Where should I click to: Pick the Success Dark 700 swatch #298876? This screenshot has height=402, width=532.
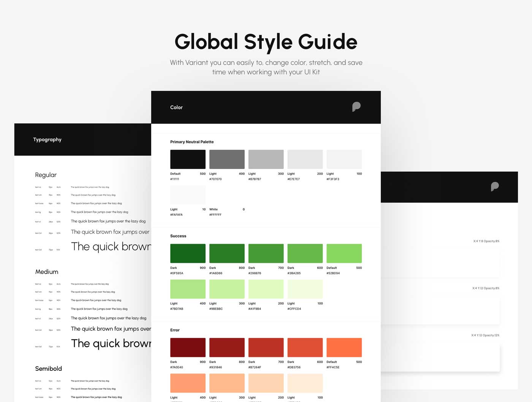pyautogui.click(x=266, y=253)
